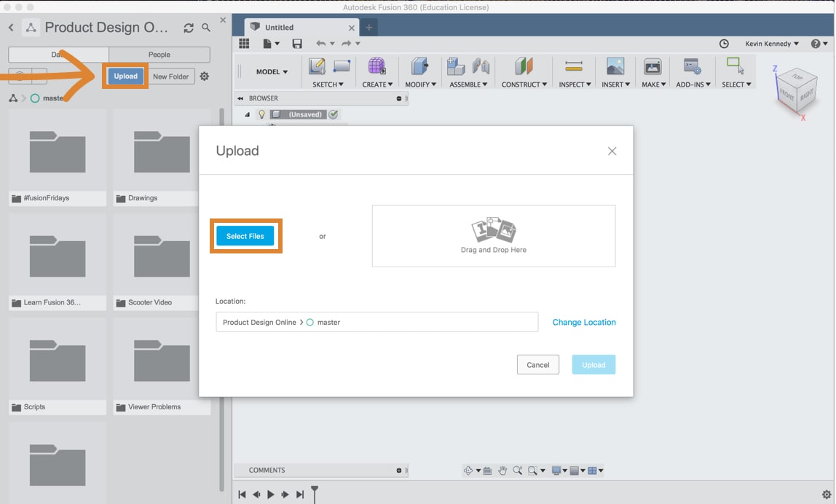Click the Select Files button
836x504 pixels.
[245, 236]
